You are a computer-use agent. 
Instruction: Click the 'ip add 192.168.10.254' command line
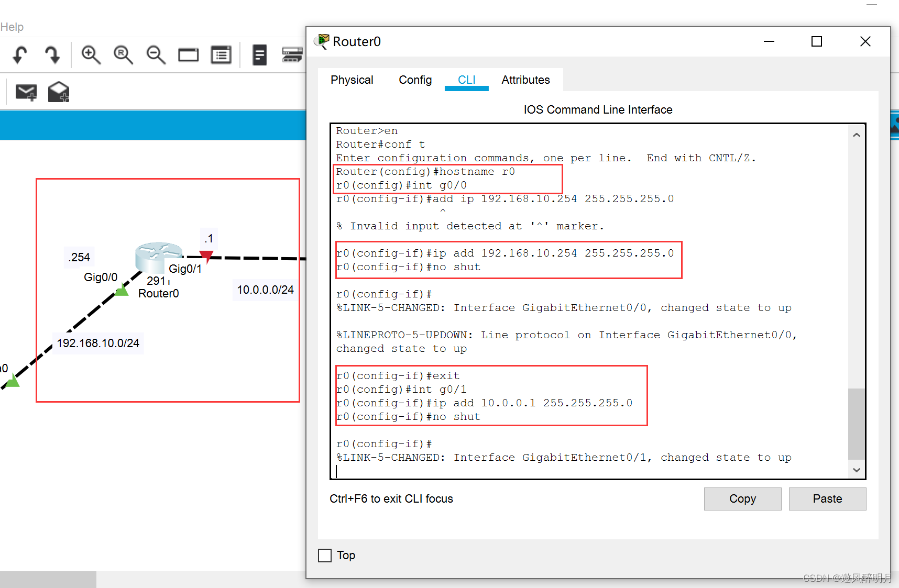click(505, 253)
